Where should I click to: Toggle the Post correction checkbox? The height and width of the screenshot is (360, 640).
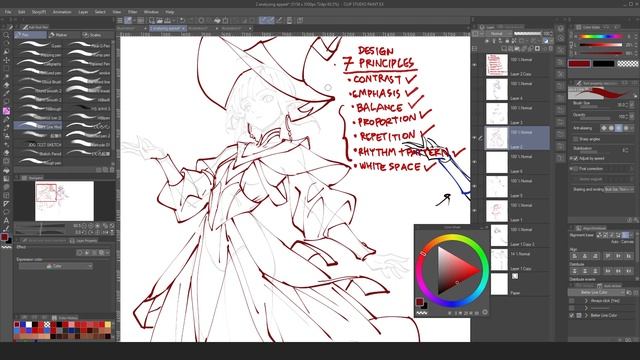[576, 169]
